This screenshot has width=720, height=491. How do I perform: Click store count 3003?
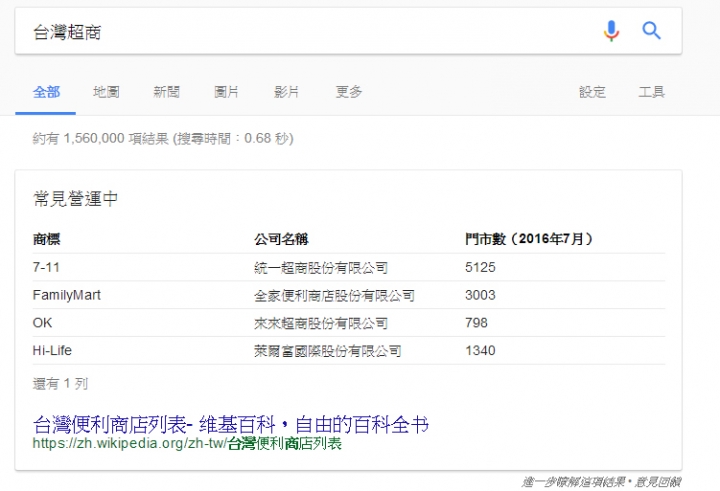(480, 295)
